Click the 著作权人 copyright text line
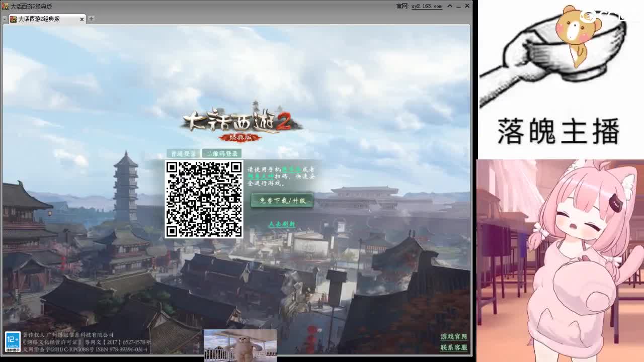 (68, 335)
